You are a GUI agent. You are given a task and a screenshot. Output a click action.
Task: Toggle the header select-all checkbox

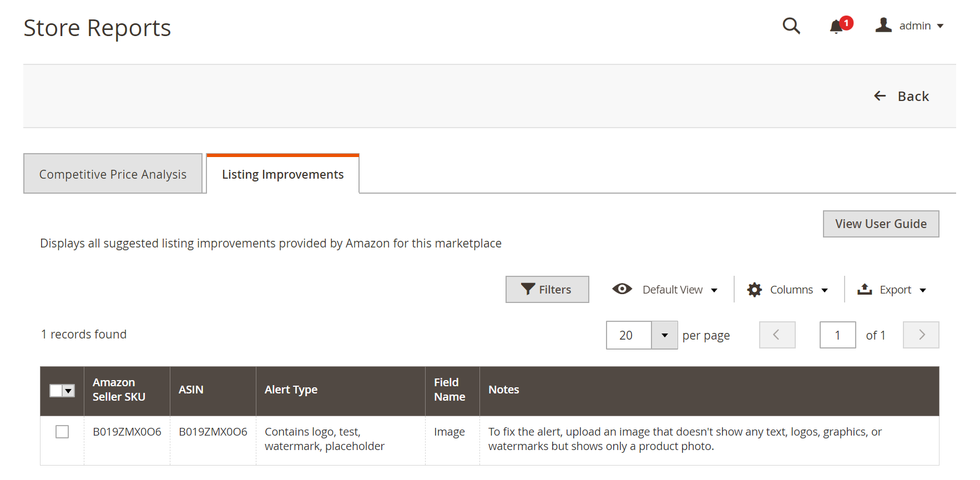[x=56, y=391]
